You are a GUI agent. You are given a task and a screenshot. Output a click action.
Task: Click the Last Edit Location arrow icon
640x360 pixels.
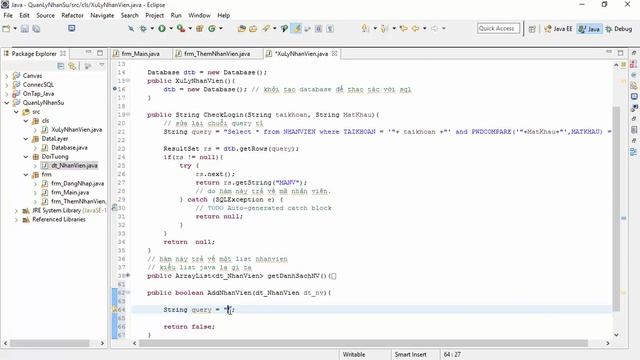[x=404, y=29]
